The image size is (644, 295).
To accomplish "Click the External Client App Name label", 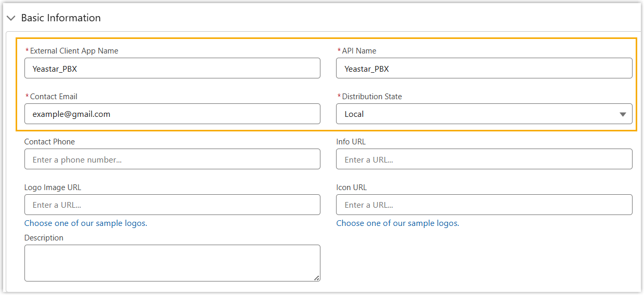I will pos(74,51).
